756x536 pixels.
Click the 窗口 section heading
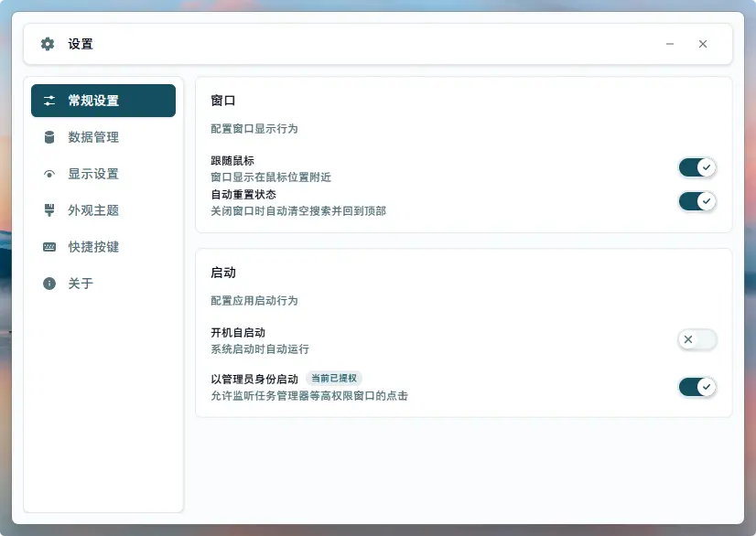pos(224,101)
